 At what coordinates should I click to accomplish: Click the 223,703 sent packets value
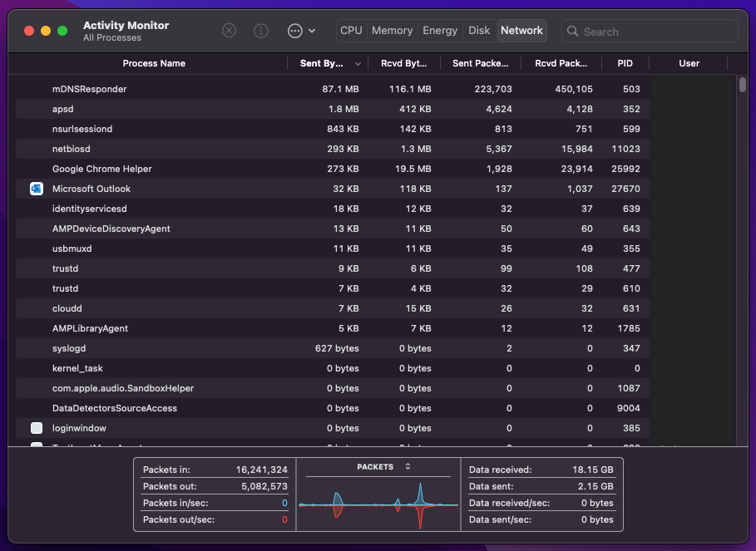493,89
